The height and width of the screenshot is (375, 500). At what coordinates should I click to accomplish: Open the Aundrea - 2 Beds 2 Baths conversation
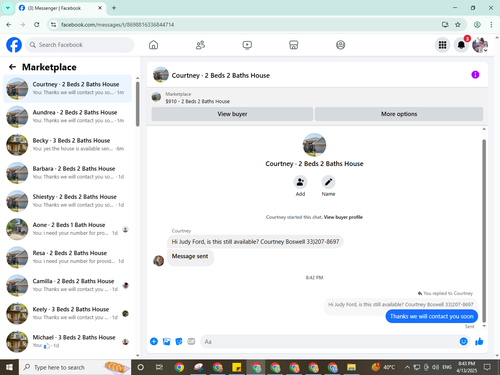coord(67,117)
